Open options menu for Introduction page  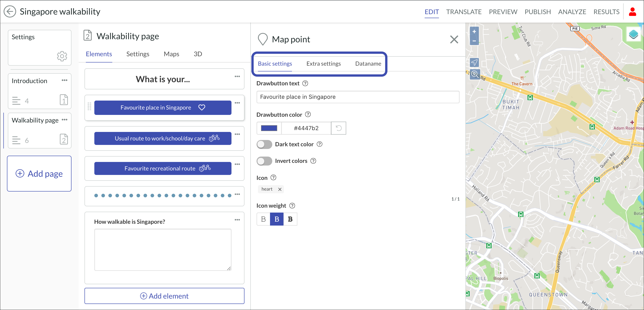[x=64, y=80]
